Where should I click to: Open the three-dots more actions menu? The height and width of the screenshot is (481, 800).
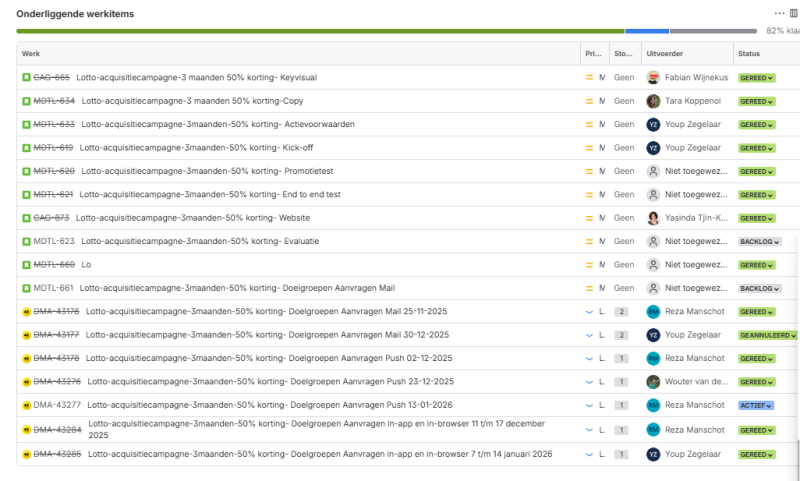779,13
